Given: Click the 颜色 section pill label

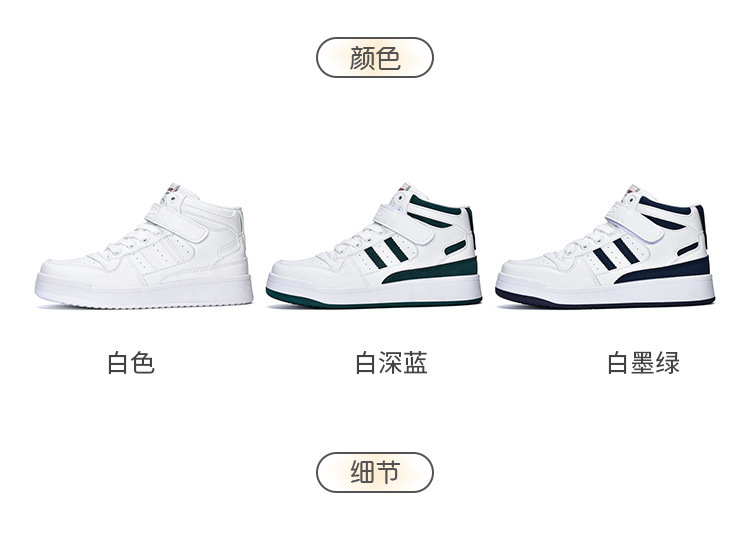Looking at the screenshot, I should [375, 57].
